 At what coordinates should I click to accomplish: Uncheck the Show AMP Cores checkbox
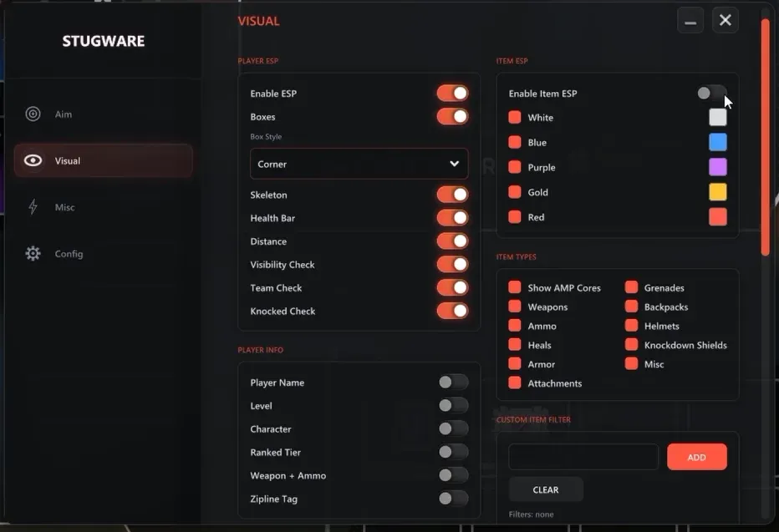tap(515, 287)
